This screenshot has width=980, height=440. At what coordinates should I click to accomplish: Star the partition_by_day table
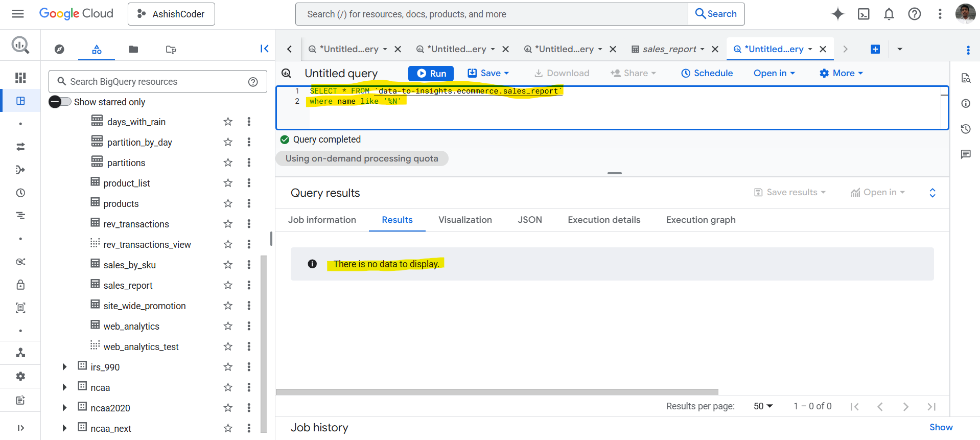[x=228, y=142]
